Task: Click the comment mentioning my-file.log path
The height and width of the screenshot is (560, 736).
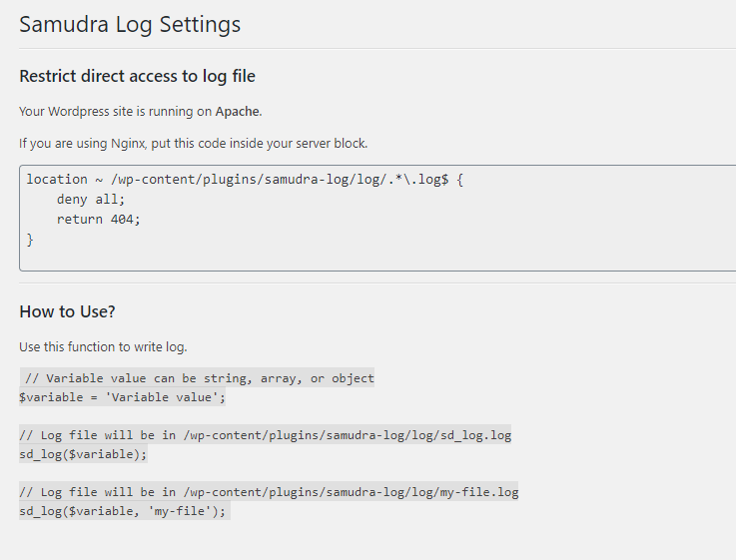Action: click(269, 492)
